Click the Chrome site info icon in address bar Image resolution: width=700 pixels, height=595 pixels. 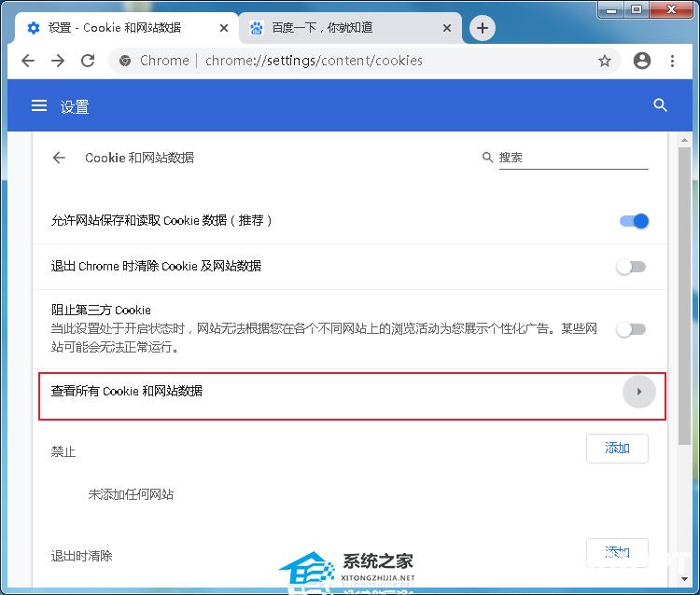pos(125,61)
